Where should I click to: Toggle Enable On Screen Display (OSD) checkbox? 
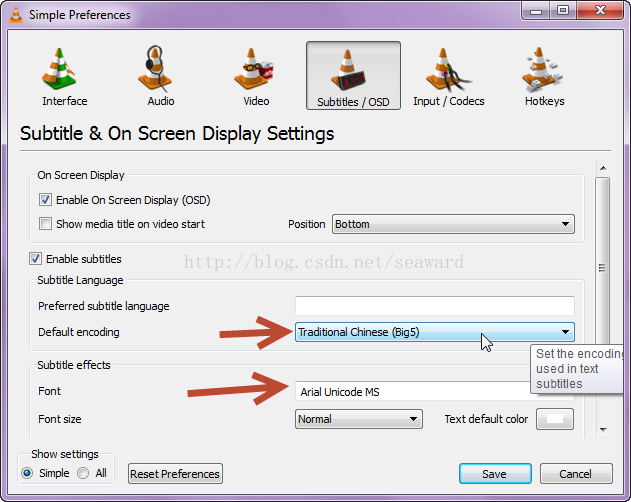[x=45, y=200]
